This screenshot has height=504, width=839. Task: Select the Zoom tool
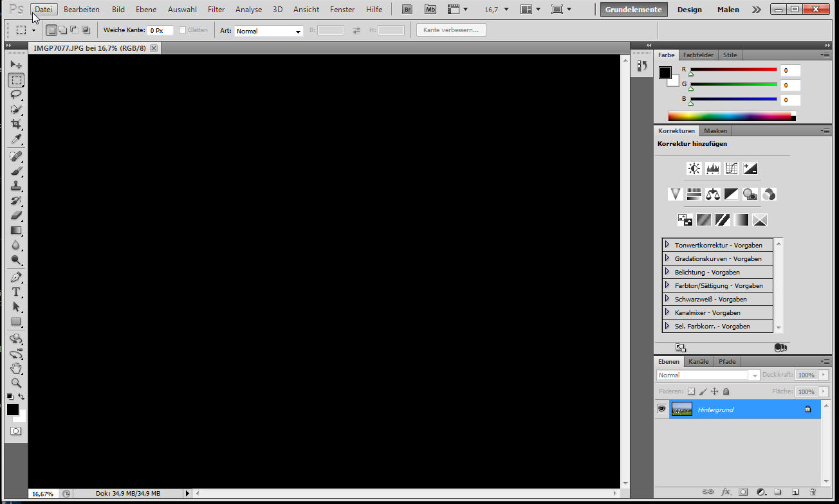tap(16, 383)
